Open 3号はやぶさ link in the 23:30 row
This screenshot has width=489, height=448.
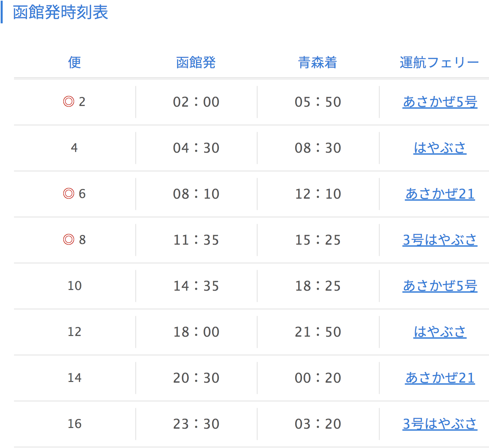[440, 424]
